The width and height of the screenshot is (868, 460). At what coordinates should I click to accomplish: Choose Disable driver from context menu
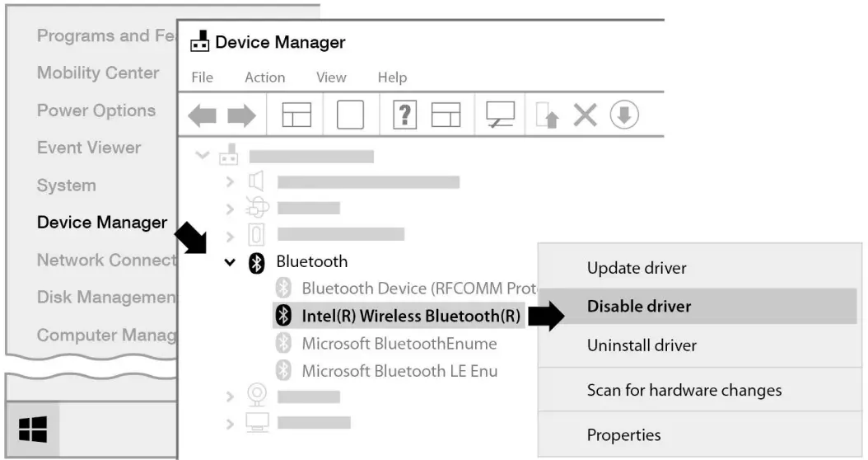[639, 307]
